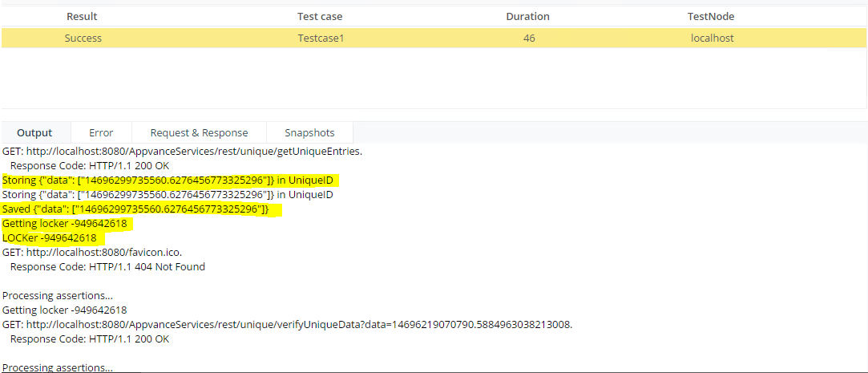Screen dimensions: 868x373
Task: Click the duration value 46
Action: click(x=529, y=39)
